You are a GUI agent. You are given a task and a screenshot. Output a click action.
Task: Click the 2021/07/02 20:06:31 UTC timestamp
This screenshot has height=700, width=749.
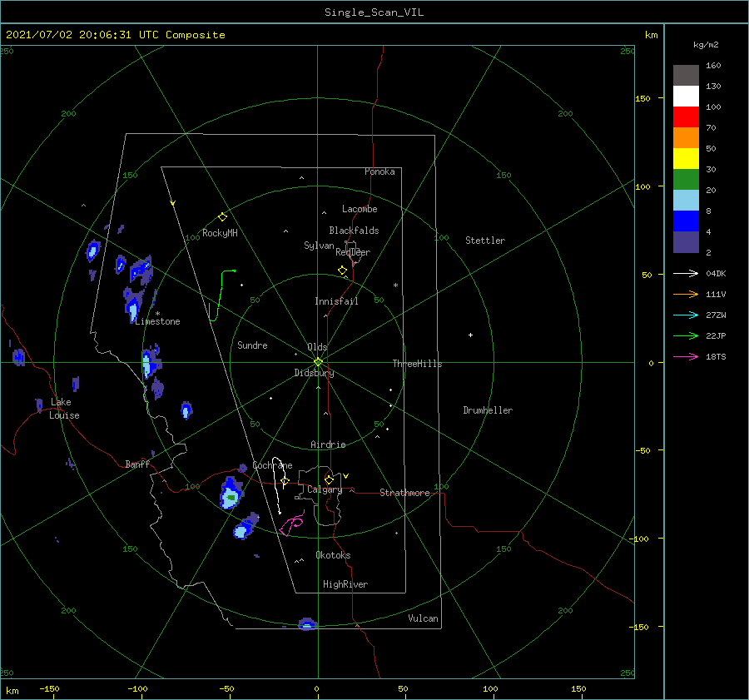coord(115,35)
